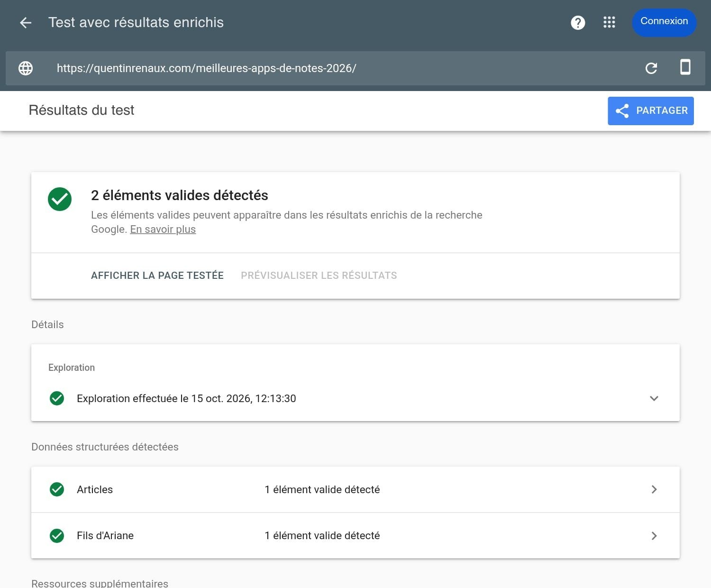Open the En savoir plus link
The image size is (711, 588).
click(163, 230)
